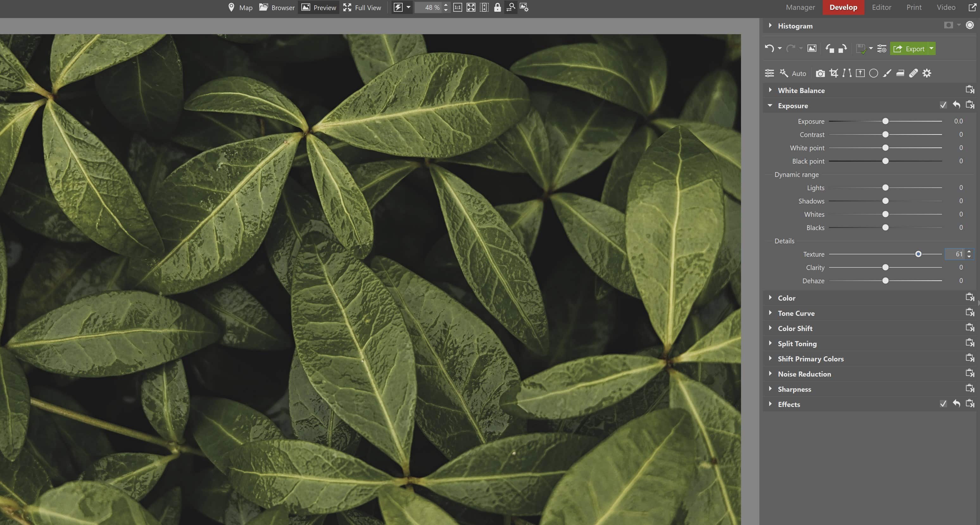This screenshot has width=980, height=525.
Task: Click the magnifier zoom-switch icon
Action: click(x=511, y=7)
